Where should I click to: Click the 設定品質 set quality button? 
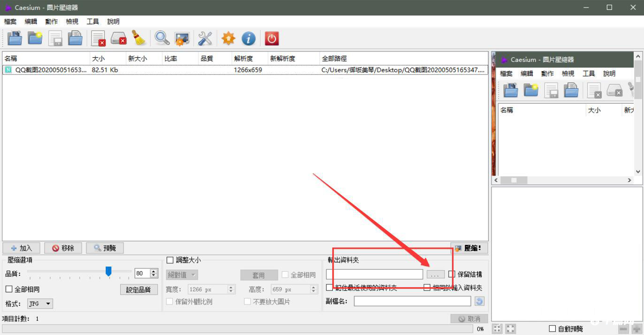click(139, 289)
